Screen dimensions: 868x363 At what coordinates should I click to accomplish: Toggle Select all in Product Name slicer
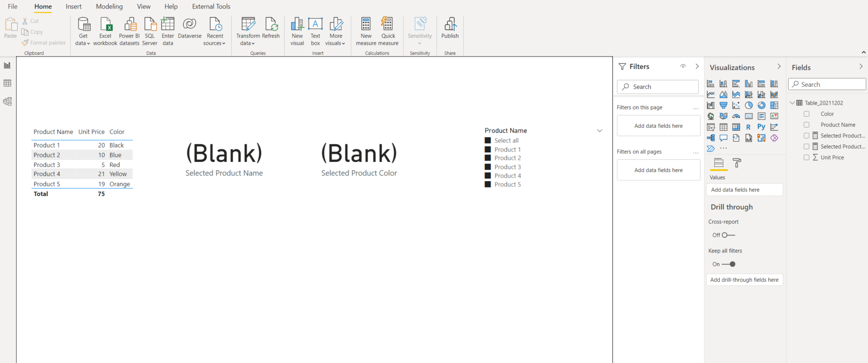488,141
